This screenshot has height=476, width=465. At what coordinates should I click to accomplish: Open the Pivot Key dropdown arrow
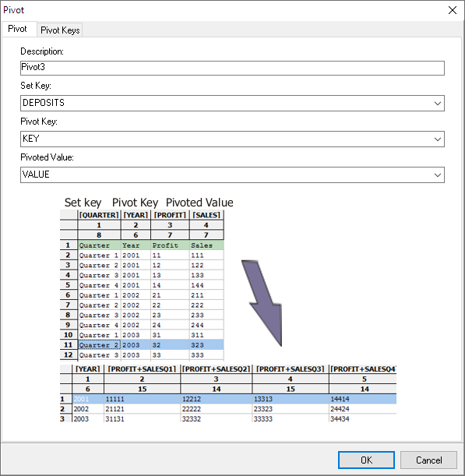(438, 139)
